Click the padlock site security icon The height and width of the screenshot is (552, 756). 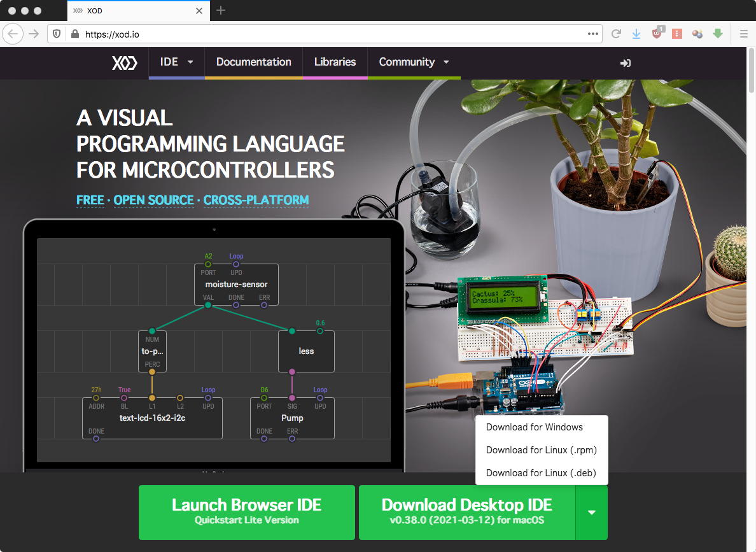pos(74,34)
